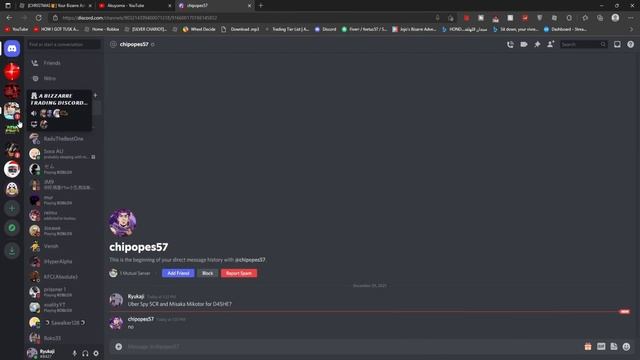
Task: Switch to the first Your Bizarre browser tab
Action: click(56, 6)
